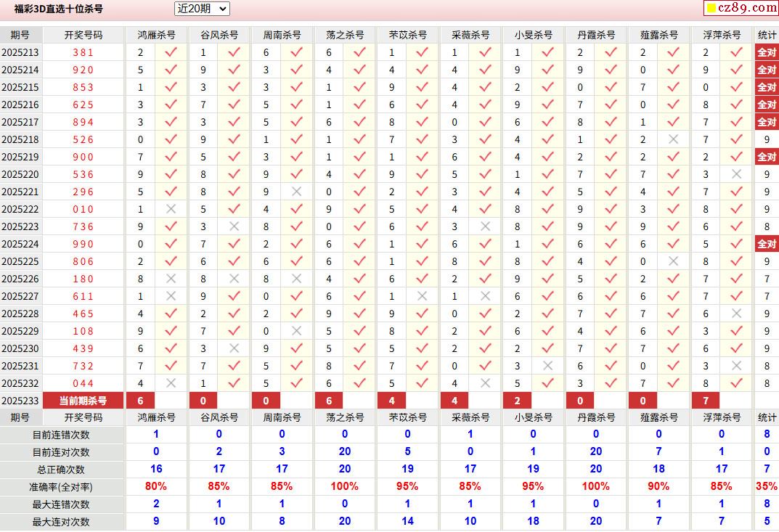This screenshot has height=532, width=779.
Task: Click the 90% accuracy value for 薤露杀号
Action: pos(658,486)
